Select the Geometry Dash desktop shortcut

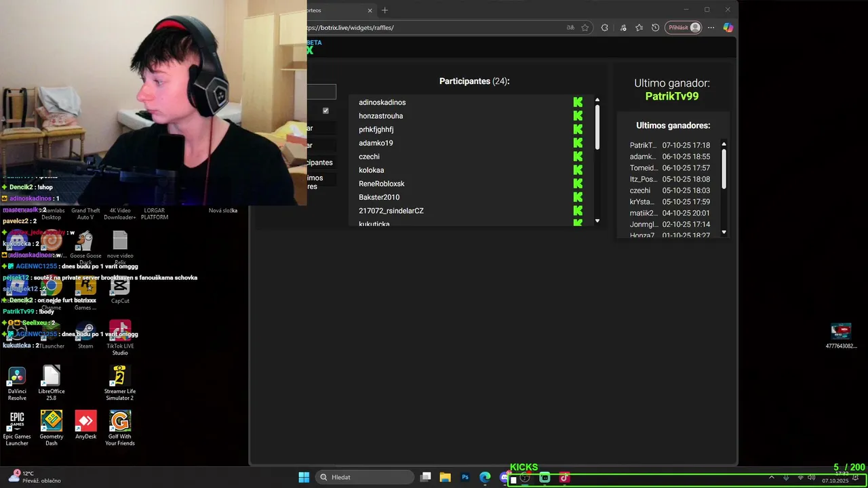click(52, 428)
